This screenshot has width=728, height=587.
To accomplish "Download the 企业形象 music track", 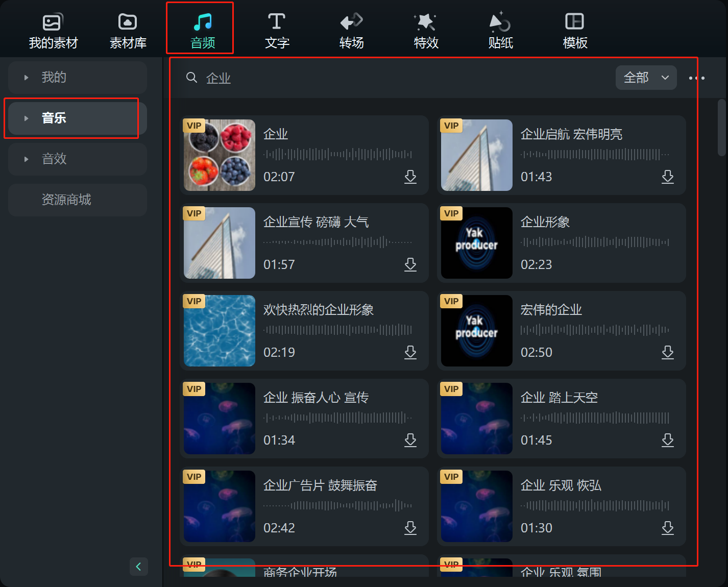I will point(668,264).
